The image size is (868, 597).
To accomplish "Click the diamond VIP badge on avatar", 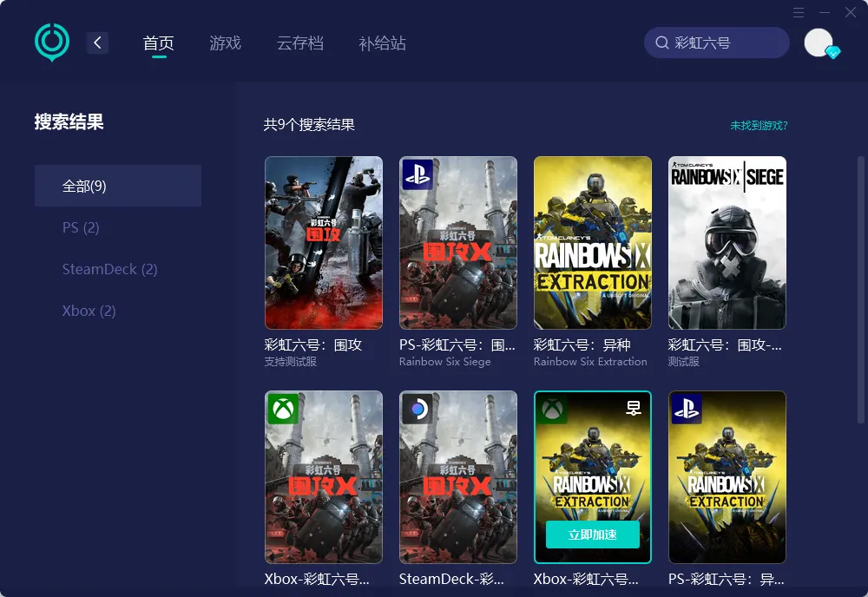I will tap(832, 53).
